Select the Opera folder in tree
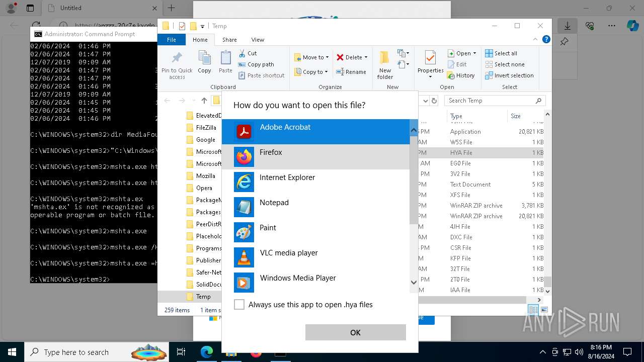 [x=199, y=188]
